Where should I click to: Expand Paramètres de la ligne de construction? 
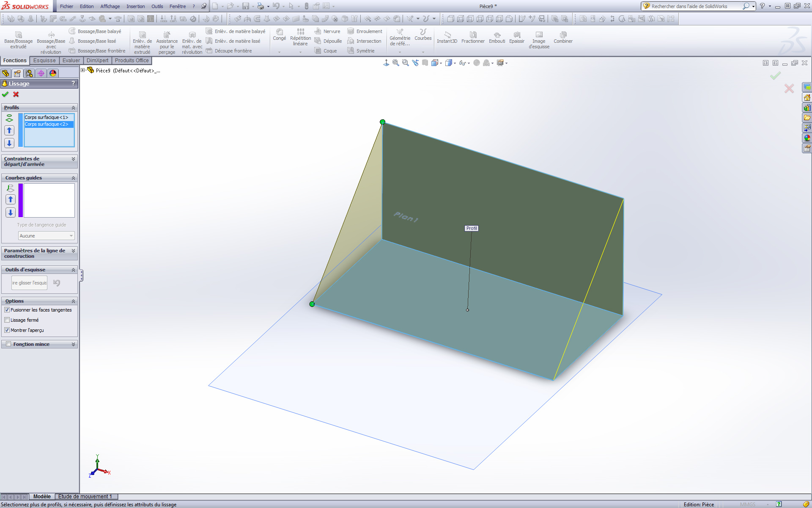coord(73,251)
